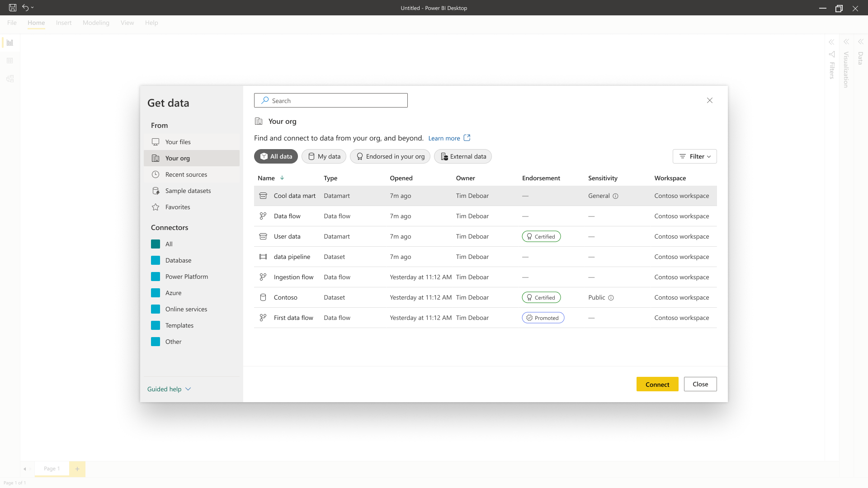Open the Report view icon in sidebar

click(x=10, y=42)
